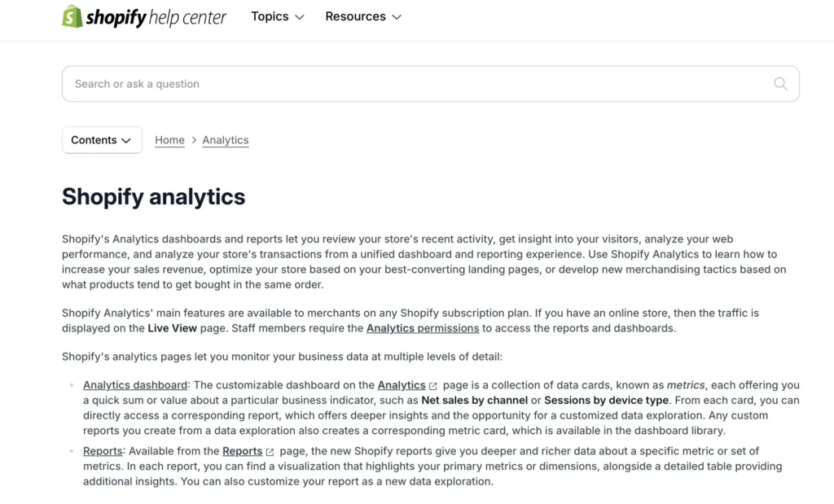Navigate to Home via the breadcrumb
This screenshot has width=834, height=504.
[x=169, y=140]
